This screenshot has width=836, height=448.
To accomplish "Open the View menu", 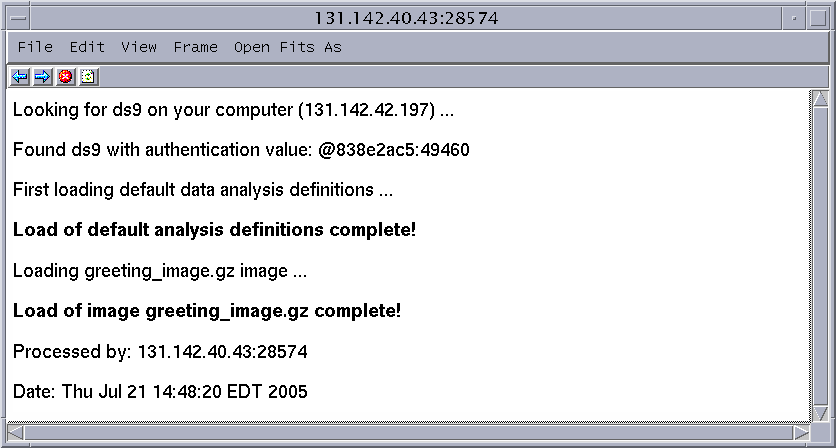I will click(139, 47).
